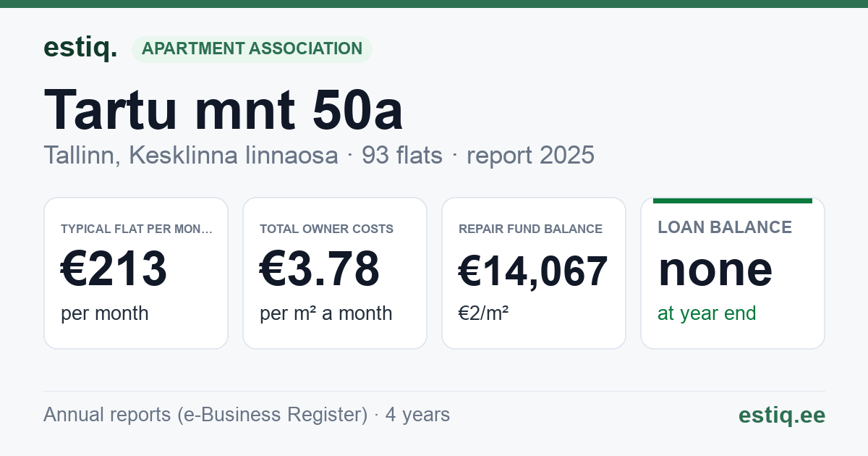Open the Total owner costs card
The height and width of the screenshot is (456, 868).
[335, 273]
